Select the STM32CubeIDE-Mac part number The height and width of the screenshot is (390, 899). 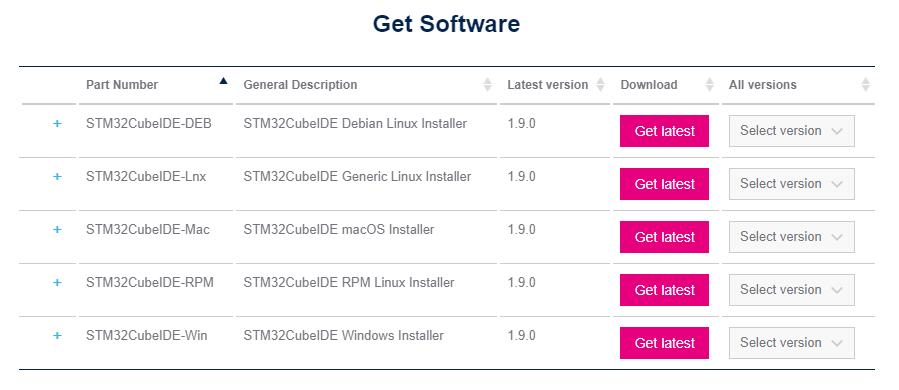[148, 229]
